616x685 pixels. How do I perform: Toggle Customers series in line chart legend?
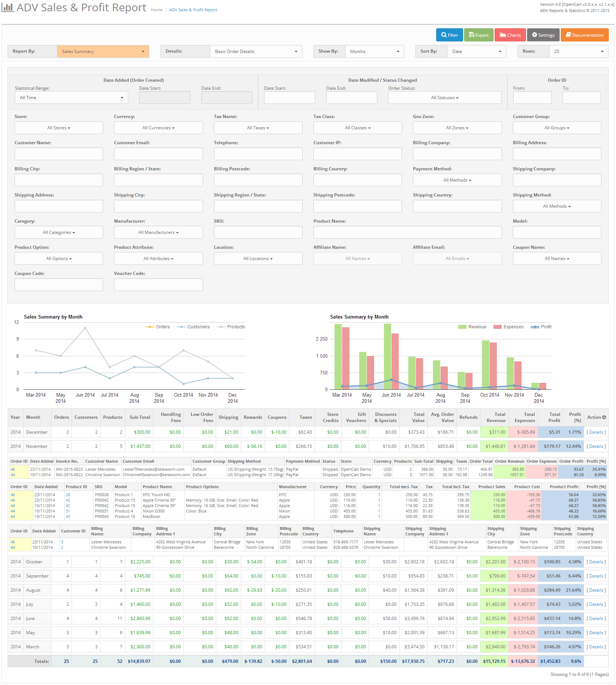[193, 327]
